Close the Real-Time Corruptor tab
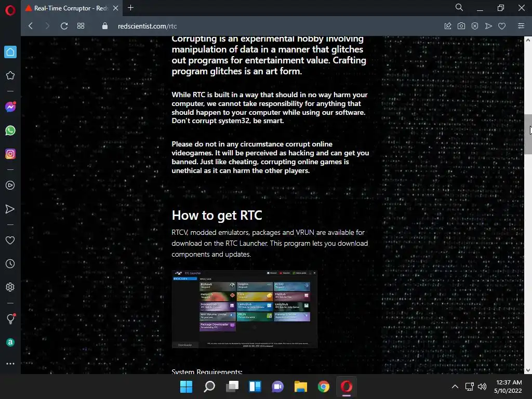 click(x=116, y=8)
